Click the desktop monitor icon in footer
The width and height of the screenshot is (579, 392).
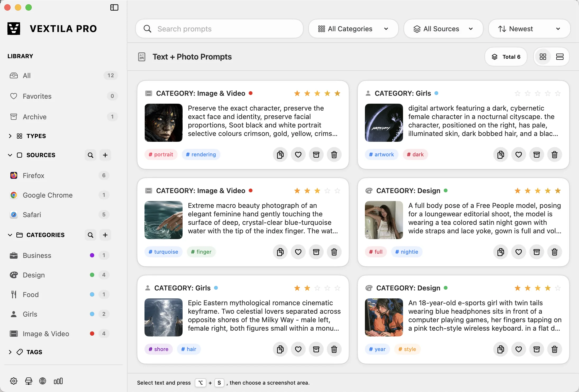(29, 381)
